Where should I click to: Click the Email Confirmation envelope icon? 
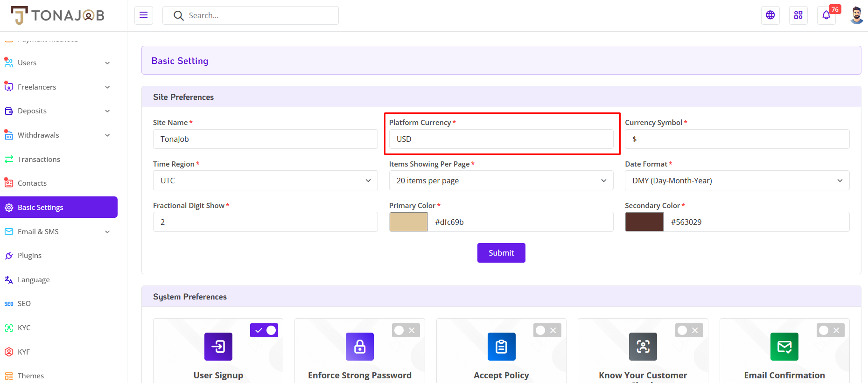coord(784,347)
